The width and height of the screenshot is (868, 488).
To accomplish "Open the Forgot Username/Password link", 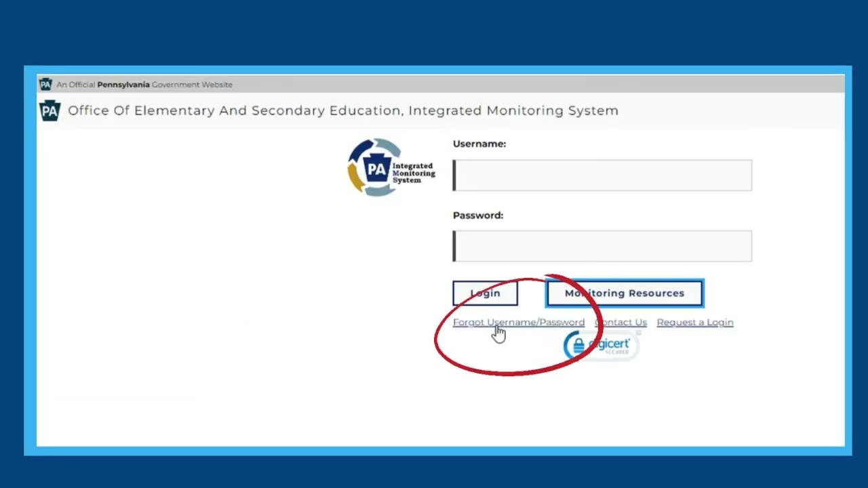I will pyautogui.click(x=518, y=322).
